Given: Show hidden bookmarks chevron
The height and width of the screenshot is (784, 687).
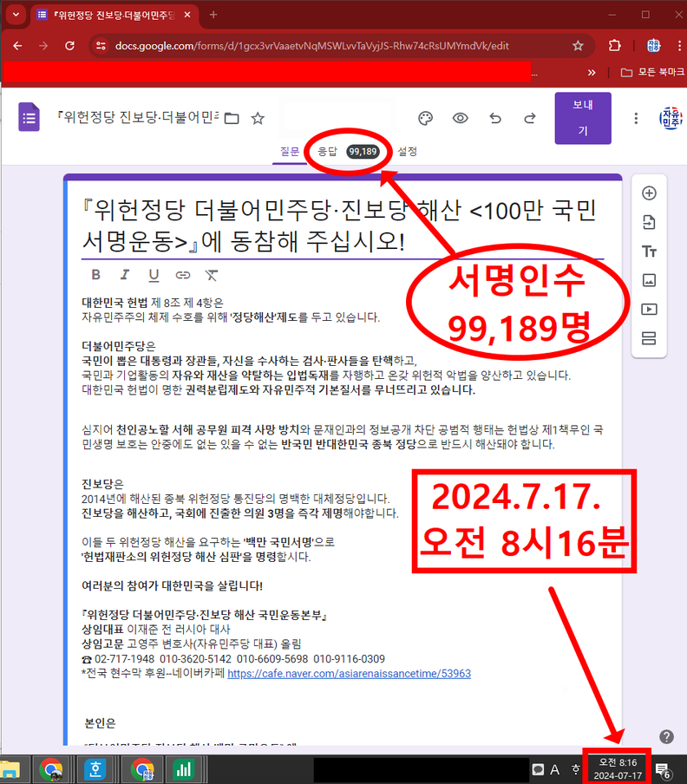Looking at the screenshot, I should 592,73.
